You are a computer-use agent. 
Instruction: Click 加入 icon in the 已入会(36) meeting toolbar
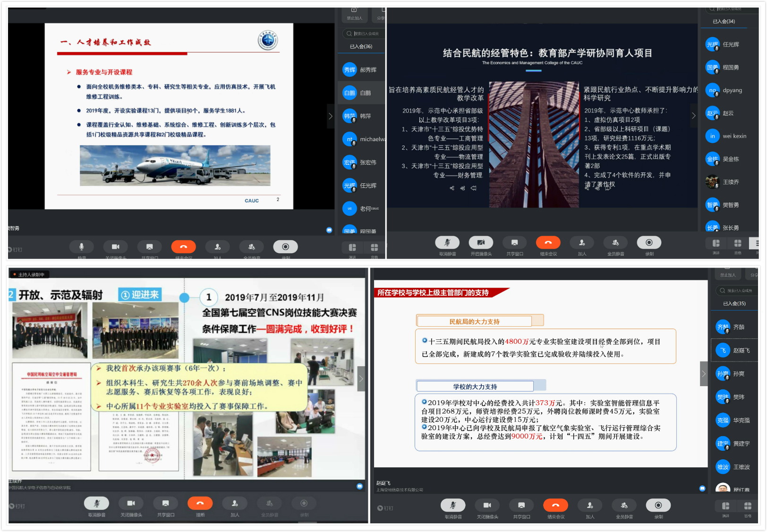217,247
